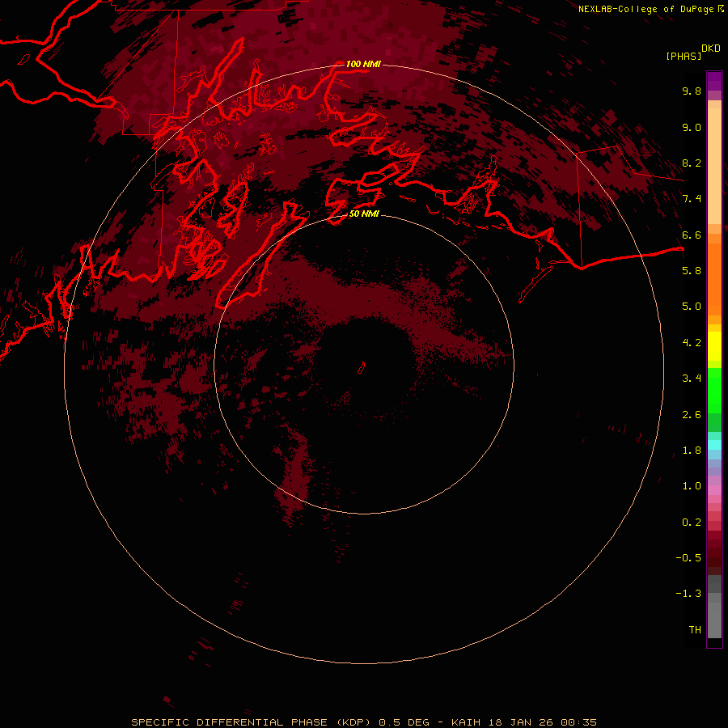Click the KDP 0.5 DEG KAIH caption text
The width and height of the screenshot is (728, 728).
tap(363, 722)
